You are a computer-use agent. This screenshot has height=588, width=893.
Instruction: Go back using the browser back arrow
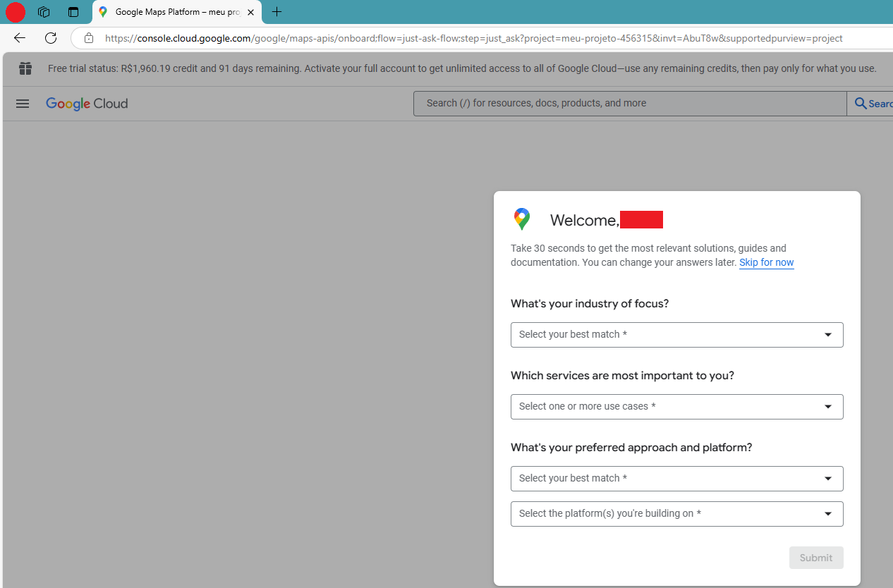pyautogui.click(x=18, y=37)
